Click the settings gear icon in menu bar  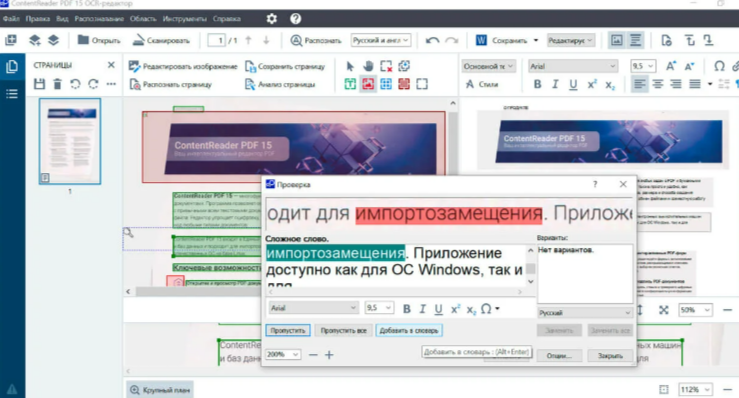click(x=271, y=18)
